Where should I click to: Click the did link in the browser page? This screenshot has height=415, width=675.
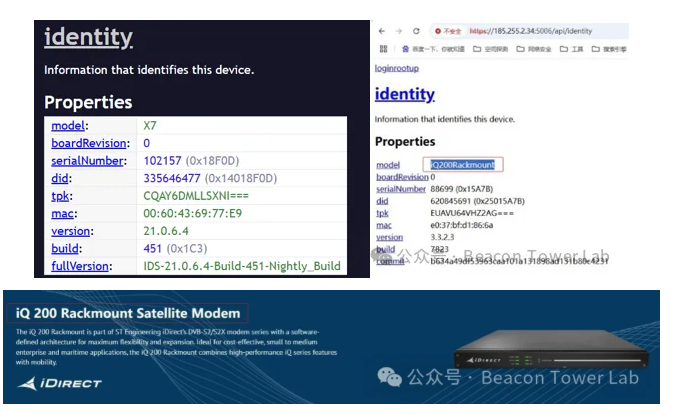382,201
